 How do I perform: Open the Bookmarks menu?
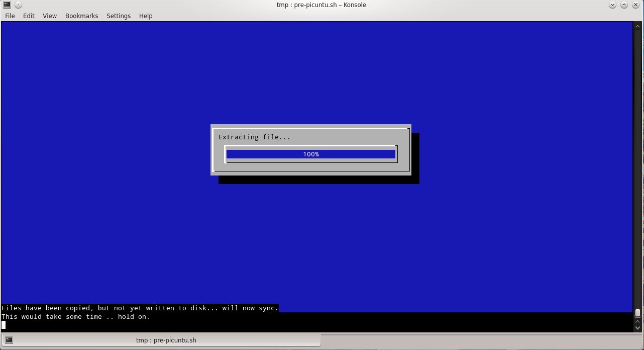pyautogui.click(x=81, y=16)
